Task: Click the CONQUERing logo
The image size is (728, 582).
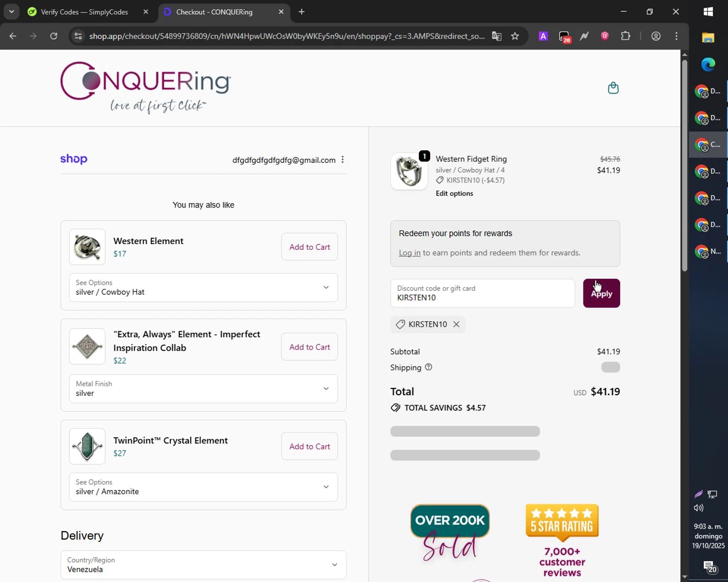Action: [x=146, y=87]
